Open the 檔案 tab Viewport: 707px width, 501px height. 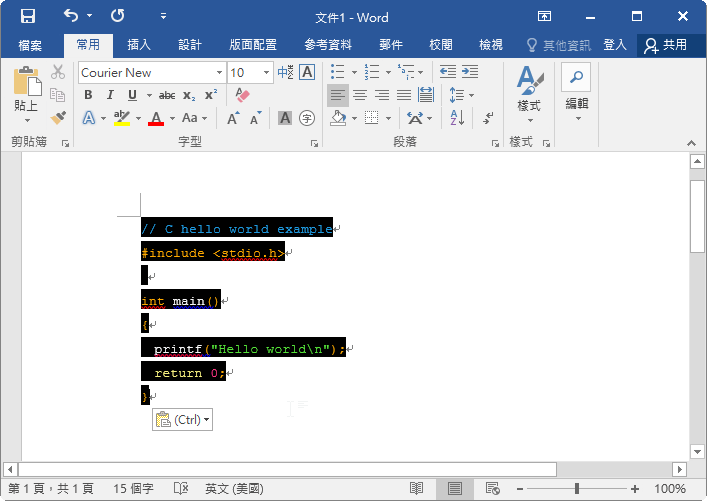tap(30, 45)
